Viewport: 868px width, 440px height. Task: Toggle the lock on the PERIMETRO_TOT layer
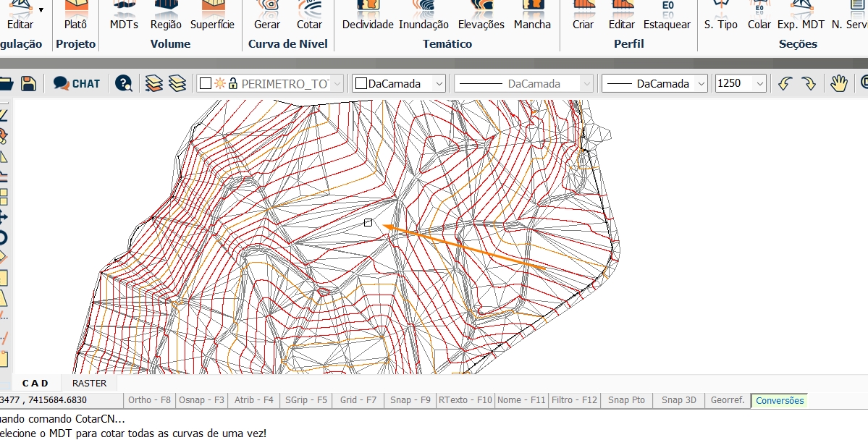pyautogui.click(x=234, y=82)
